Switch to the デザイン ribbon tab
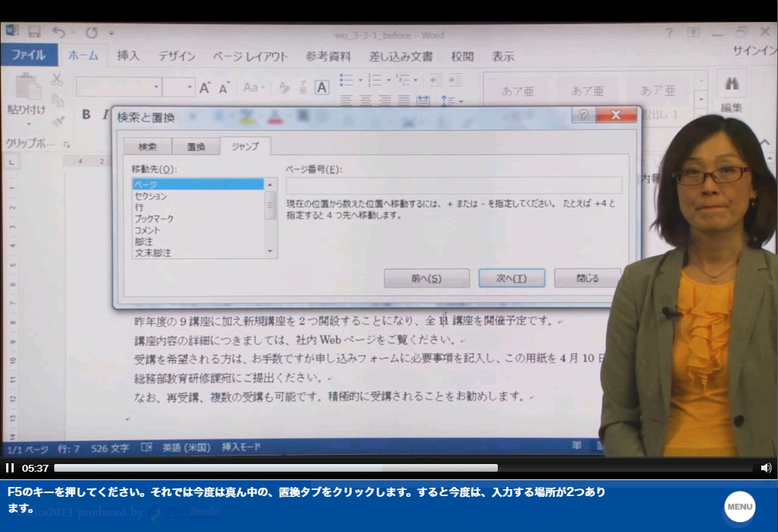778x532 pixels. click(176, 56)
